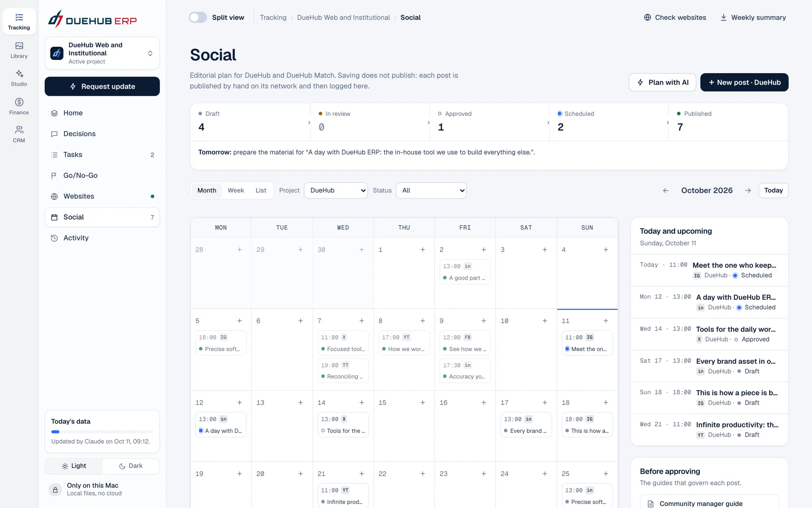Download the Weekly summary
Viewport: 812px width, 508px height.
[x=753, y=17]
